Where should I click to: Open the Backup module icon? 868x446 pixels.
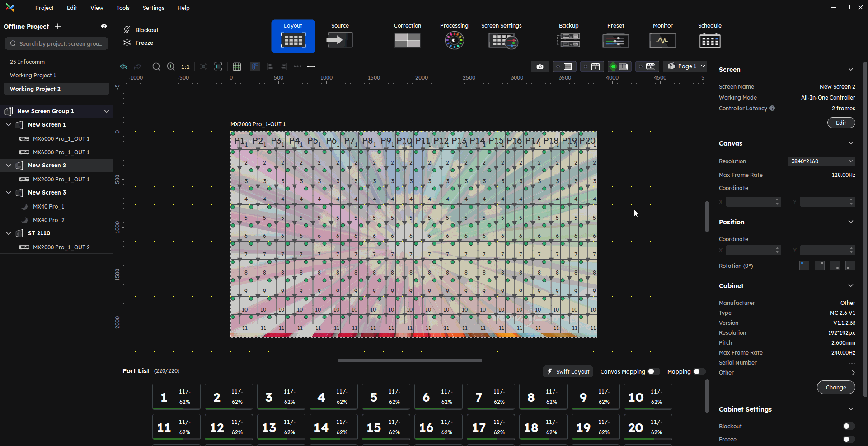568,41
